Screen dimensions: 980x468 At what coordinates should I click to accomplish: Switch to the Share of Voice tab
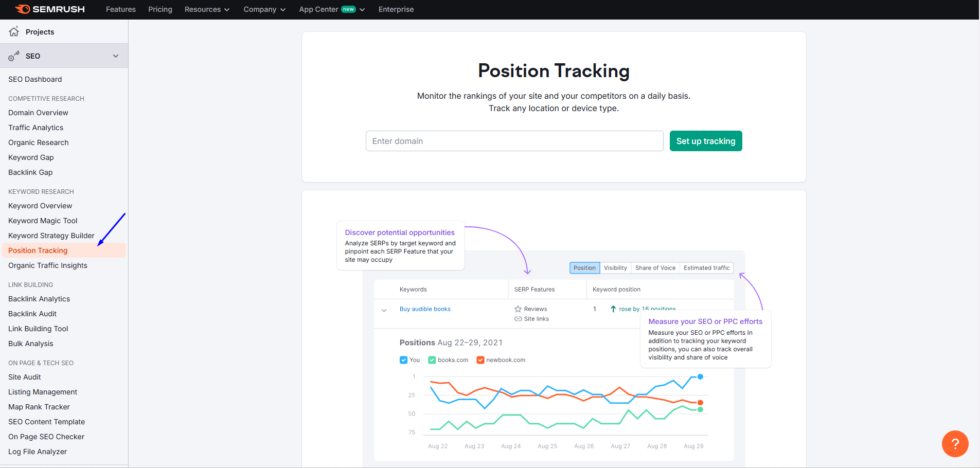(655, 268)
